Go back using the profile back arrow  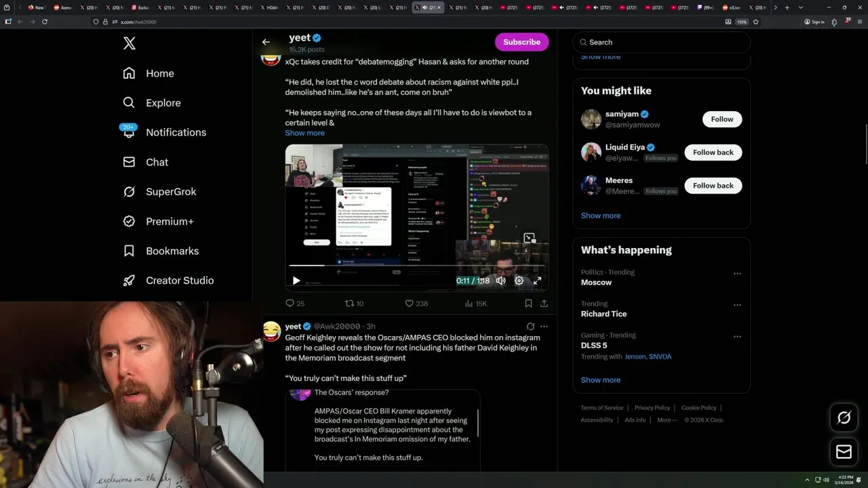pos(266,42)
